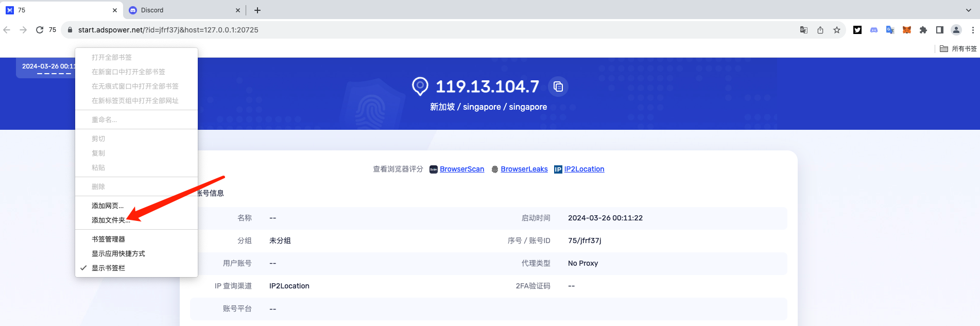Reload the page with refresh icon

pos(40,30)
